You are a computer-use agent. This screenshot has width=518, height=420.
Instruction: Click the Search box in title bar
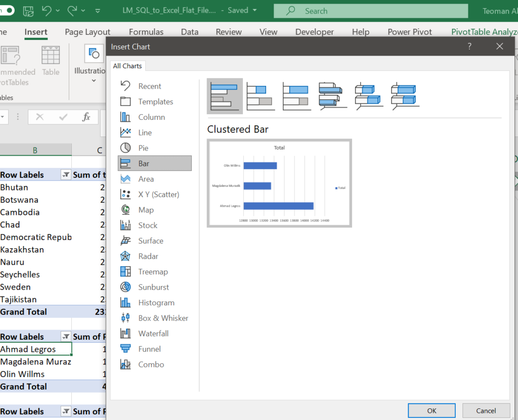click(371, 11)
